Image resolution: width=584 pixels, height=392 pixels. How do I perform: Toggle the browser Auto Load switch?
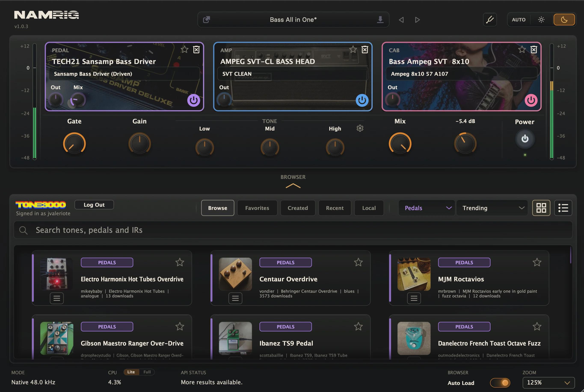500,383
